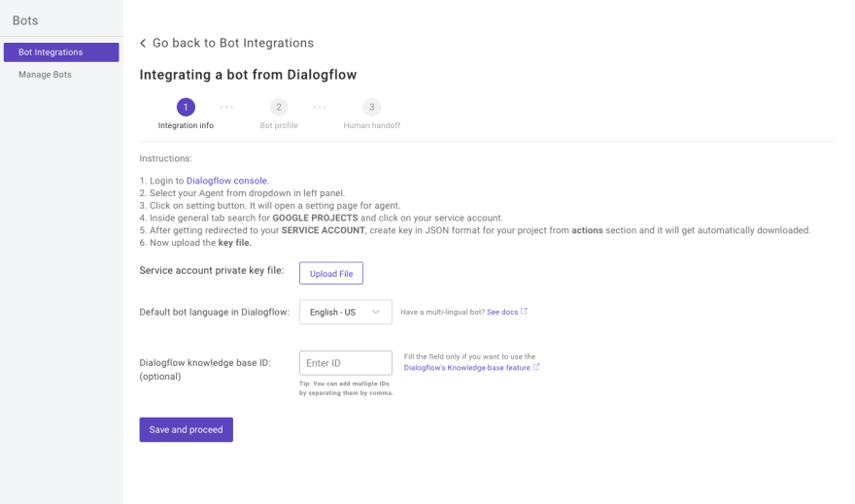The height and width of the screenshot is (504, 855).
Task: Click the SERVICE ACCOUNT instruction text
Action: point(324,230)
